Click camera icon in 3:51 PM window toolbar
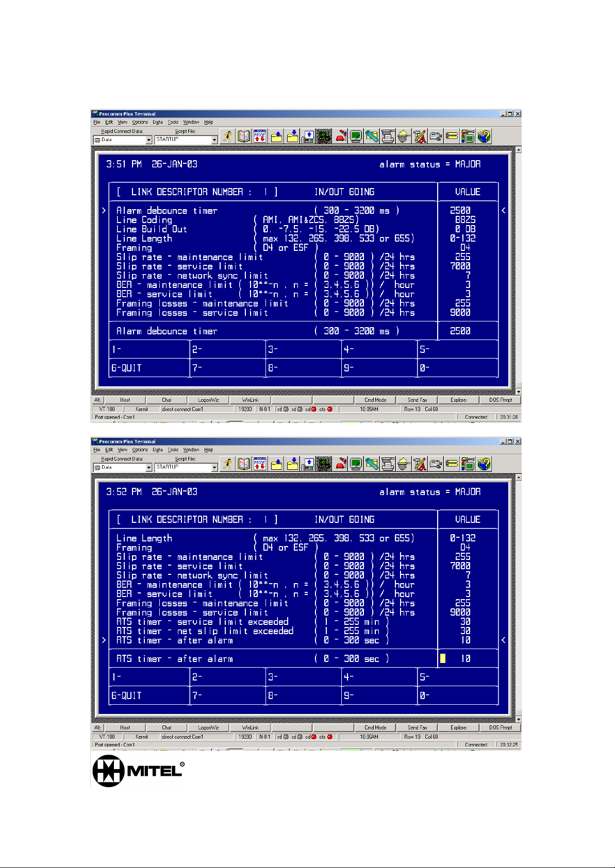Screen dimensions: 615x868 pos(436,137)
